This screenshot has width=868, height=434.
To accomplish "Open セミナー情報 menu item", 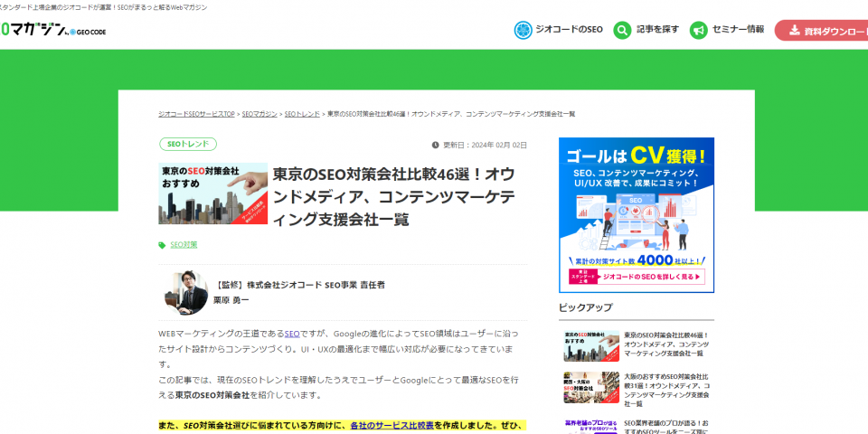I will pos(727,30).
